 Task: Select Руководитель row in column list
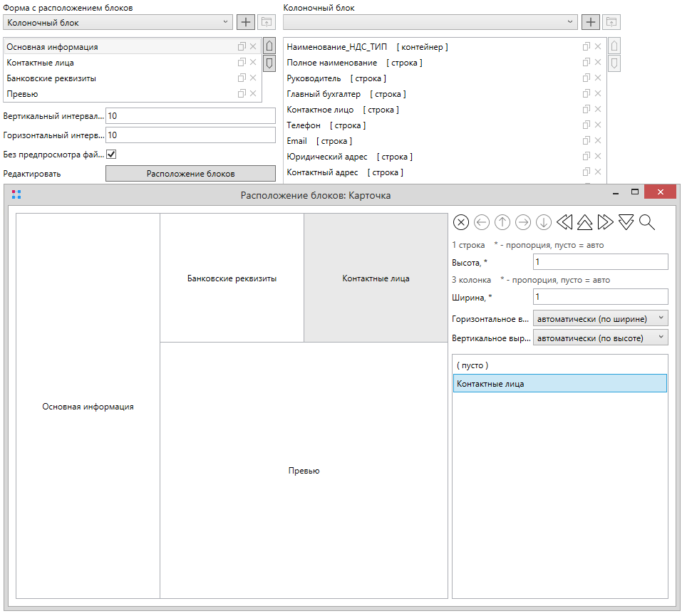pyautogui.click(x=314, y=78)
